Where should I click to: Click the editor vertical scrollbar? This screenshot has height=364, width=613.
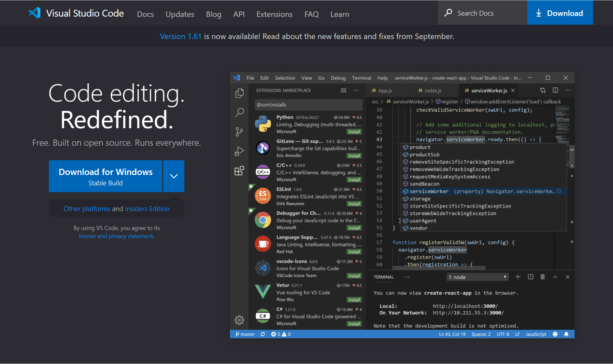[572, 156]
